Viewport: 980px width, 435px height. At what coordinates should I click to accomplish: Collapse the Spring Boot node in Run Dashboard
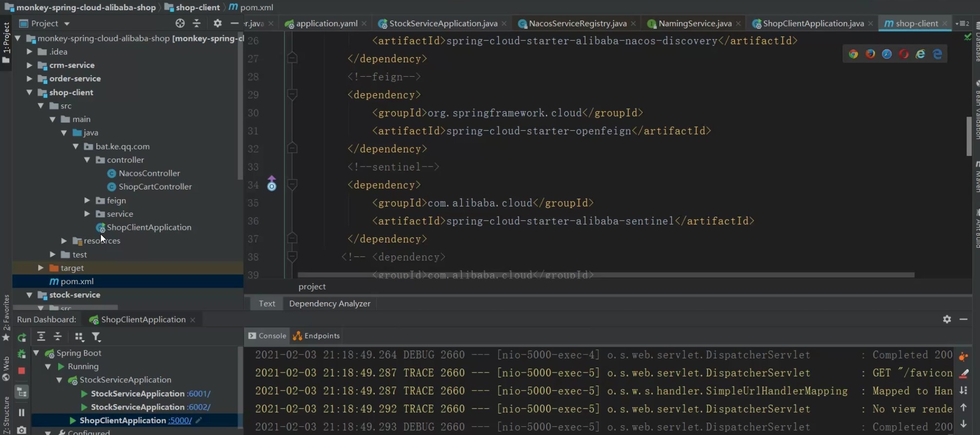point(36,352)
